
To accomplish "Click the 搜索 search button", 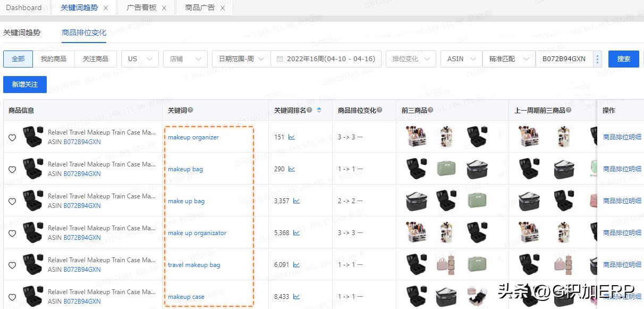I will coord(623,59).
